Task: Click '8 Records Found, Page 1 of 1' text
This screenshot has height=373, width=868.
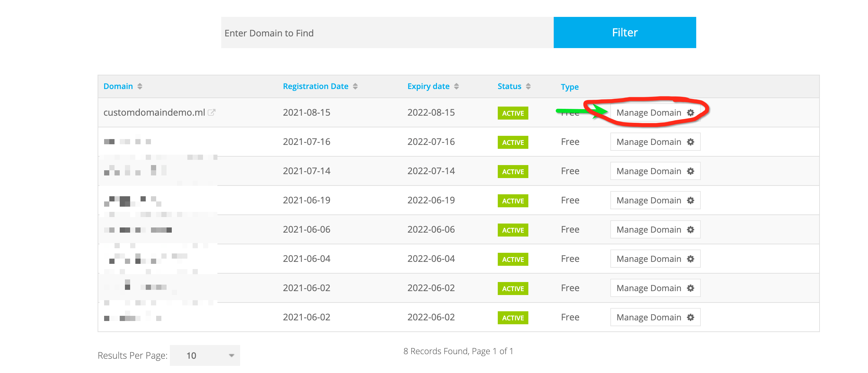Action: pos(458,351)
